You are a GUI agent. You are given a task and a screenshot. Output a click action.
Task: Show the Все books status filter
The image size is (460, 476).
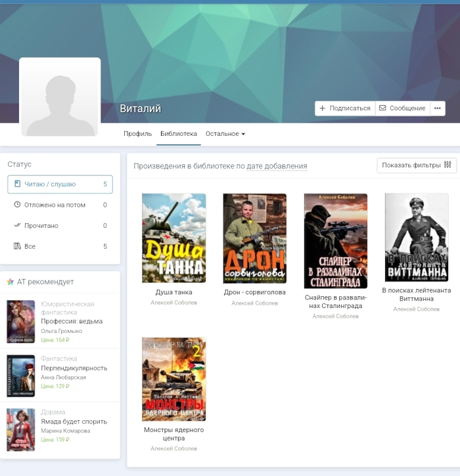point(60,246)
